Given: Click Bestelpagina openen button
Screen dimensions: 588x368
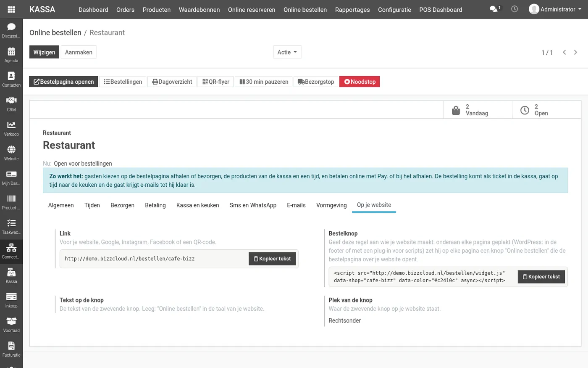Looking at the screenshot, I should [x=63, y=82].
